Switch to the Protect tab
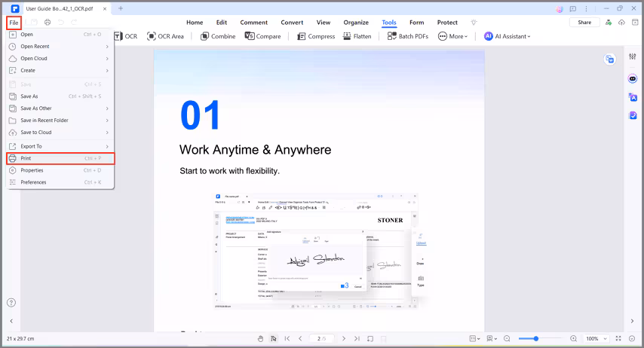 (447, 23)
